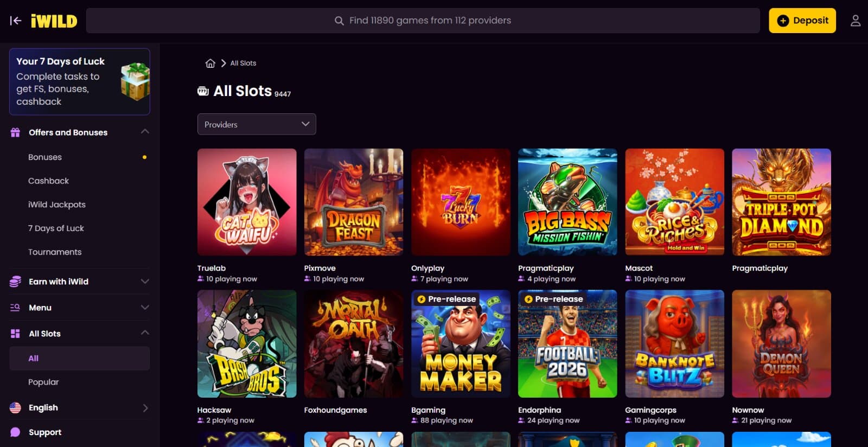This screenshot has width=868, height=447.
Task: Click the gift box image in 7 Days banner
Action: click(x=135, y=81)
